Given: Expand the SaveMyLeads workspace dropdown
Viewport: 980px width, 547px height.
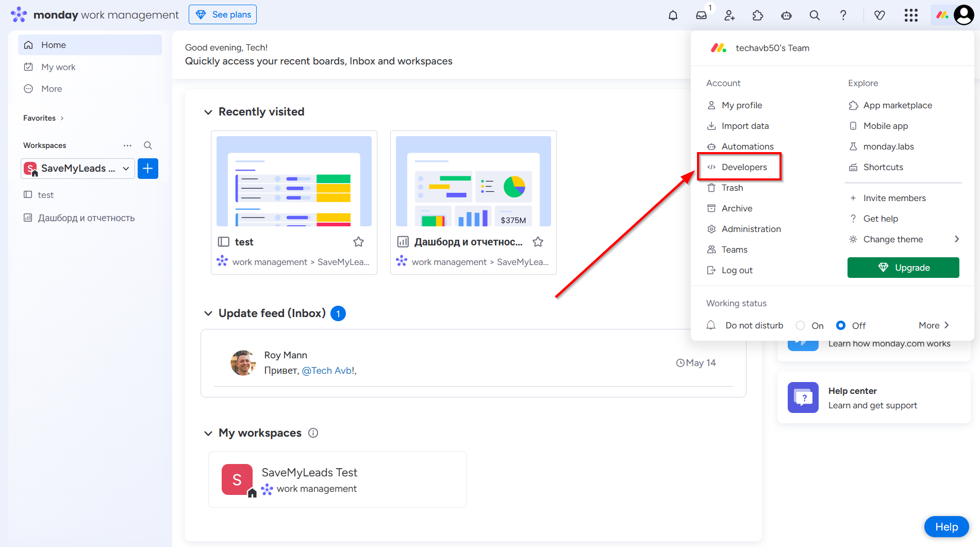Looking at the screenshot, I should pyautogui.click(x=126, y=169).
